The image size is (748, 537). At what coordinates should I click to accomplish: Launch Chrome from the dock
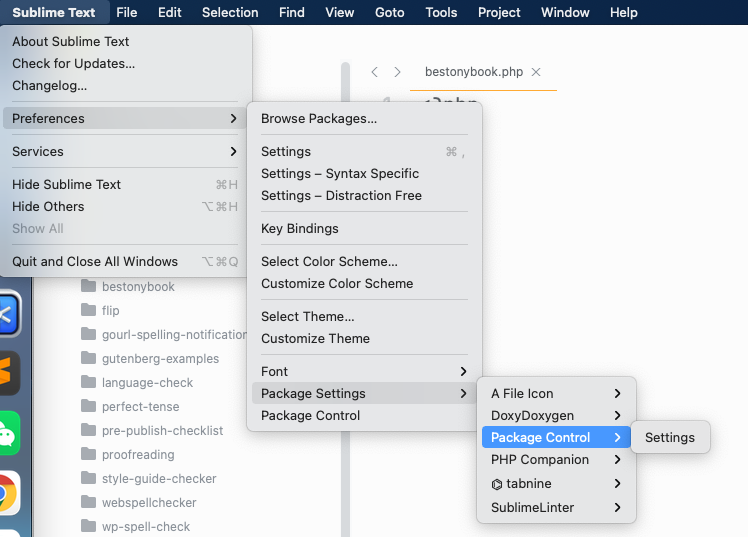click(8, 493)
